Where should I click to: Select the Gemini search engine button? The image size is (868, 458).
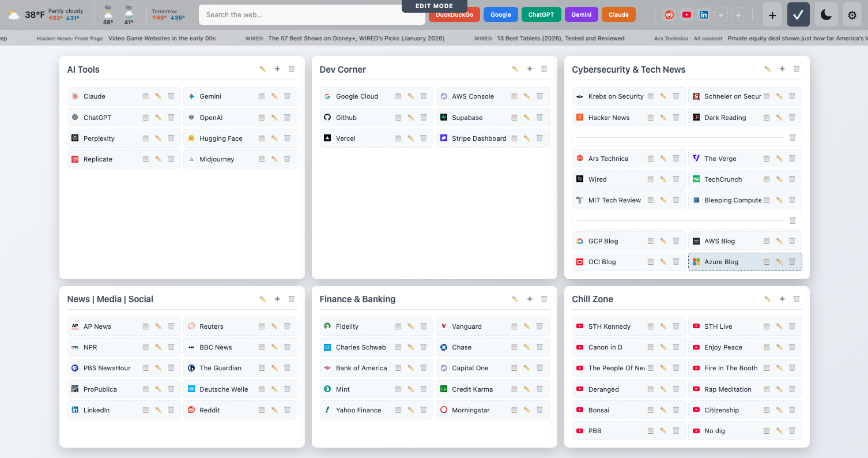tap(581, 14)
